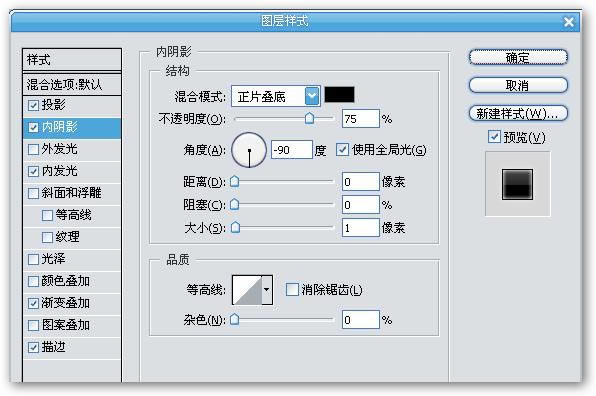Image resolution: width=596 pixels, height=396 pixels.
Task: Confirm with the 确定 button
Action: coord(518,57)
